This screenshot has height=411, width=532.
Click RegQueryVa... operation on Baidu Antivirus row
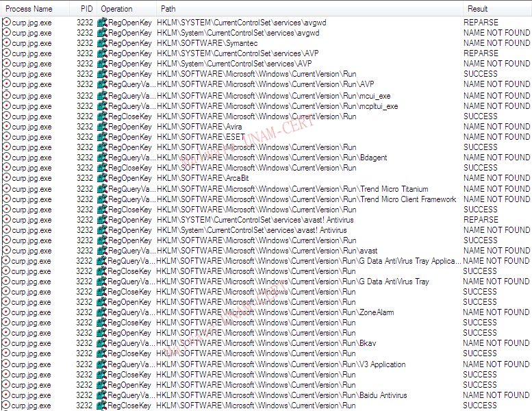pos(131,395)
